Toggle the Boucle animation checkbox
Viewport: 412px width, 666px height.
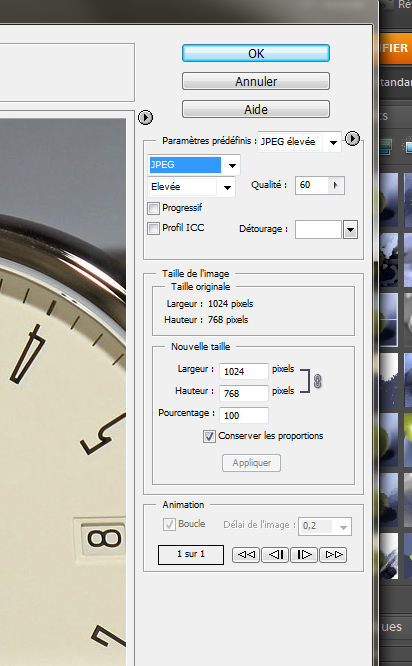(x=169, y=524)
